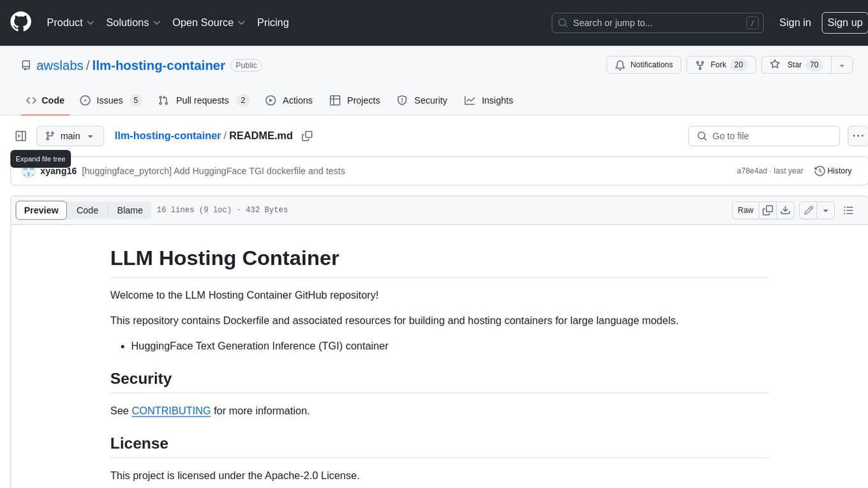Select the Blame view

tap(130, 210)
